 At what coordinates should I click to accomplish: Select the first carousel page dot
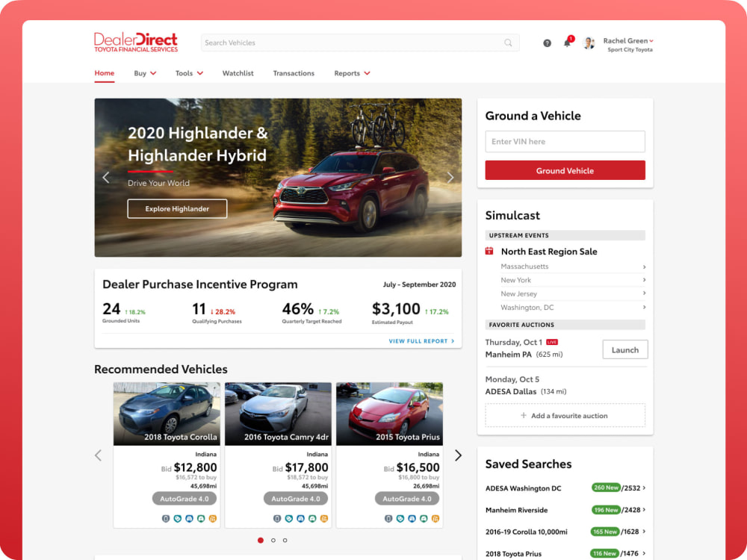(261, 541)
